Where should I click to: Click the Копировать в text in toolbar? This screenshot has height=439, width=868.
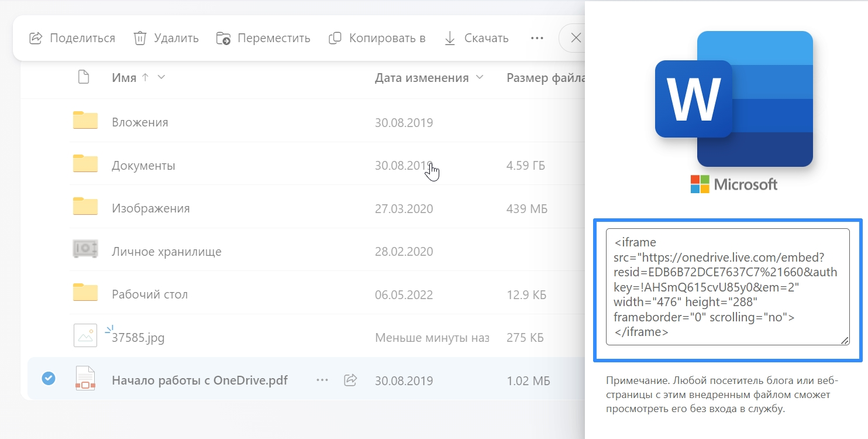point(387,38)
